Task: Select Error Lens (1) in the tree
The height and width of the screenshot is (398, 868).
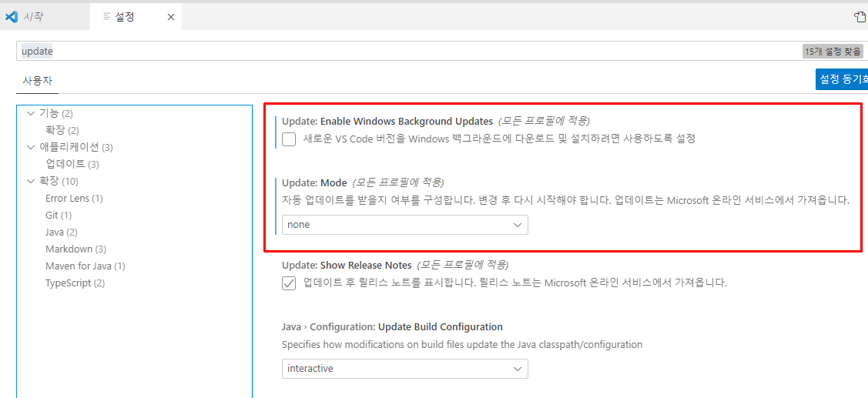Action: coord(74,198)
